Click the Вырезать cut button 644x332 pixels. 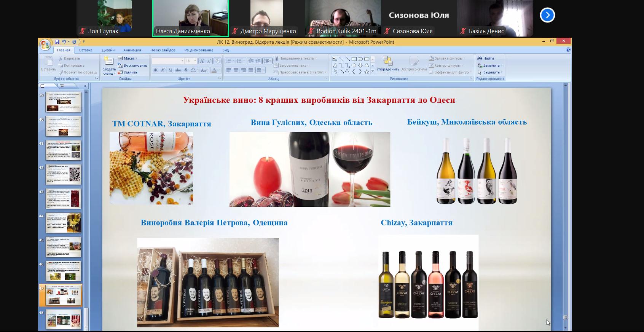[x=69, y=58]
